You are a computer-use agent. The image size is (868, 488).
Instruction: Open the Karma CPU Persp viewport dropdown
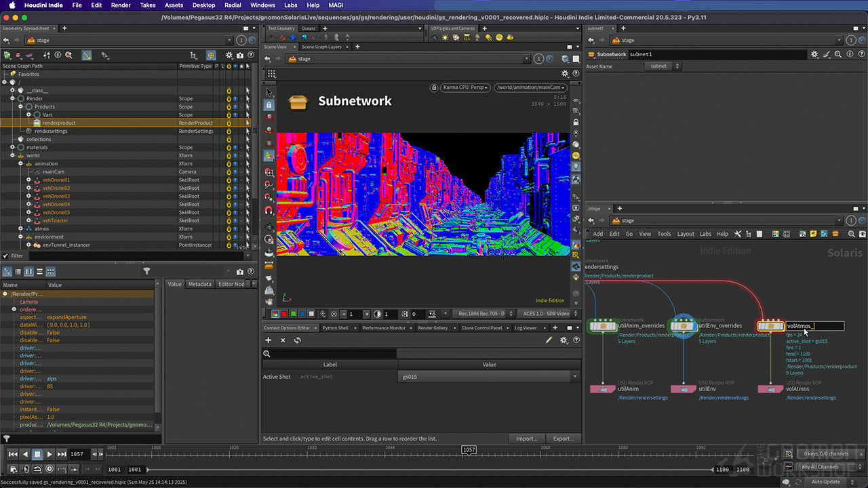(465, 87)
